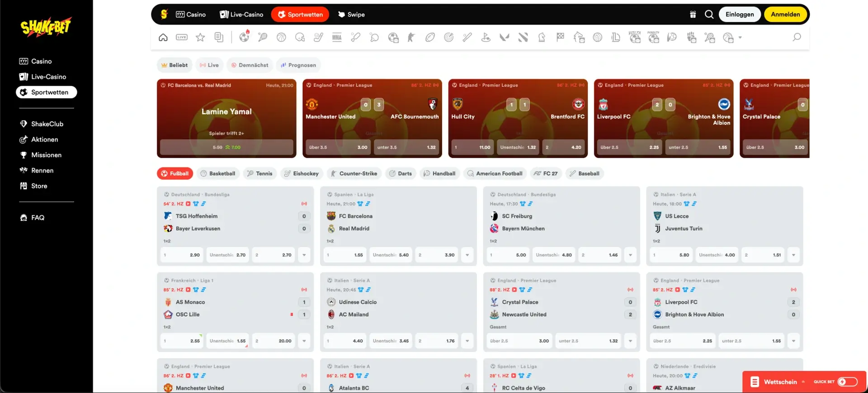Select the League of Legends icon

pyautogui.click(x=616, y=37)
